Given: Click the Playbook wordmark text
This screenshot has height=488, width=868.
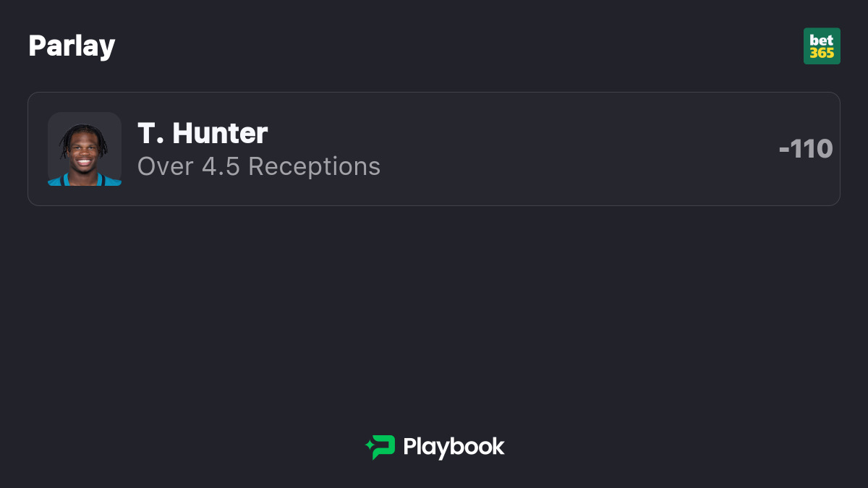Looking at the screenshot, I should [454, 447].
